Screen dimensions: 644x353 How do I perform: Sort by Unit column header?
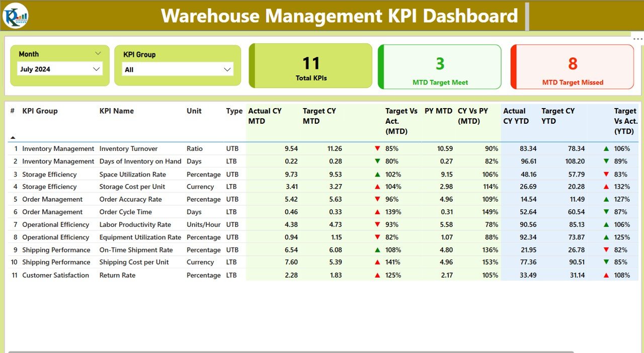click(x=194, y=111)
